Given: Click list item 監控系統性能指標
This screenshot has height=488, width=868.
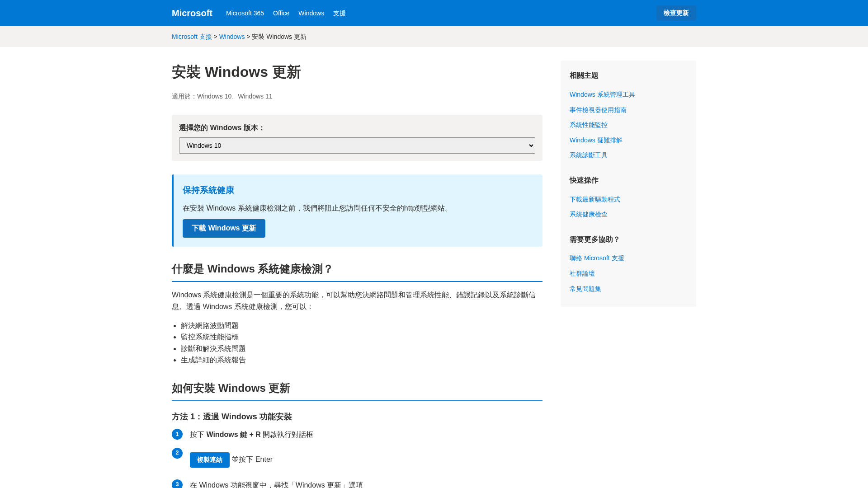Looking at the screenshot, I should click(x=209, y=337).
